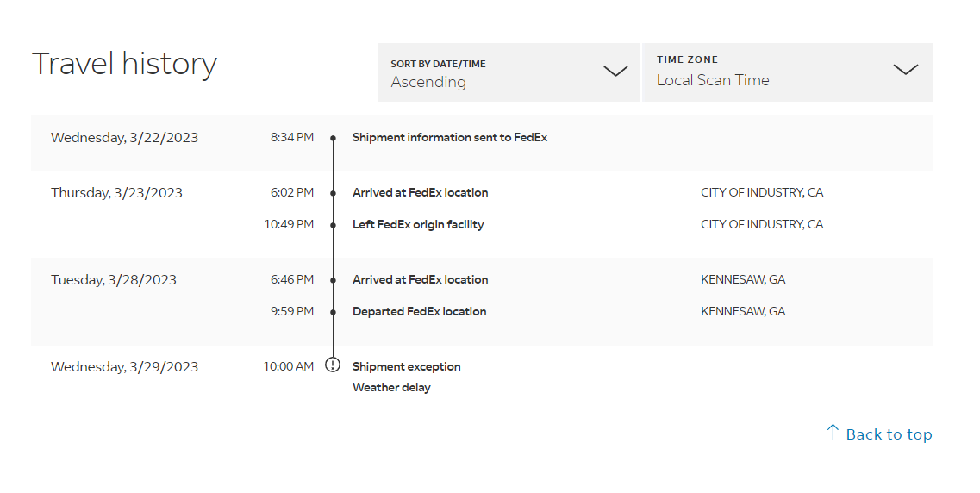Viewport: 980px width, 493px height.
Task: Click the Travel history heading
Action: (x=124, y=64)
